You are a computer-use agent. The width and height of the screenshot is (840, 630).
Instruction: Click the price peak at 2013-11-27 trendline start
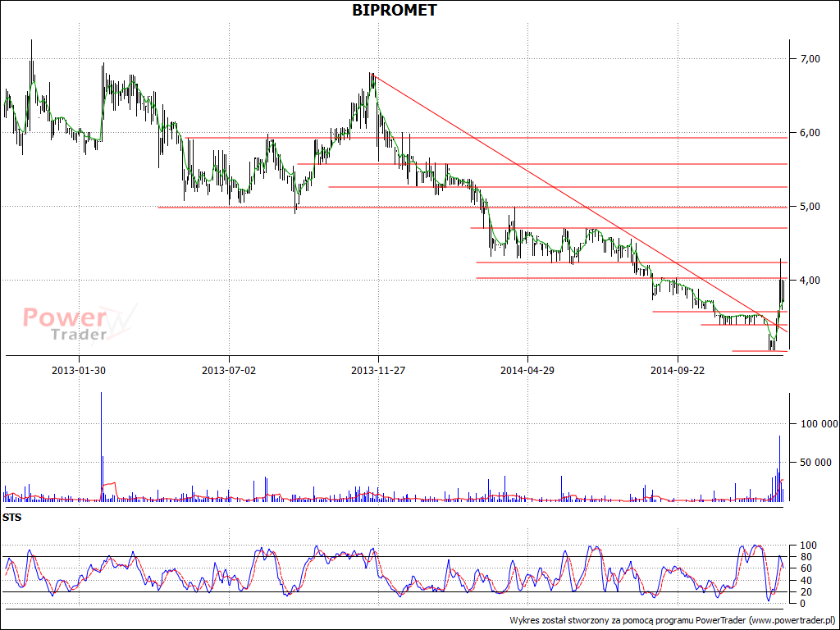pos(372,75)
